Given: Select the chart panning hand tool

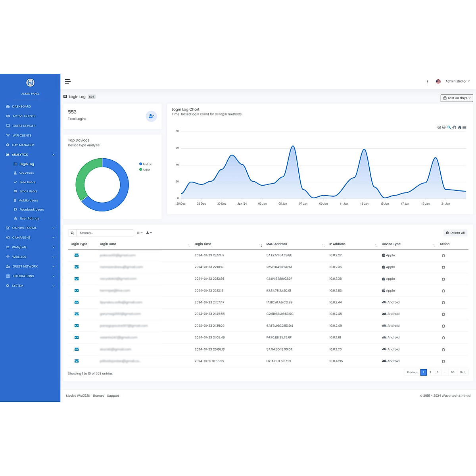Looking at the screenshot, I should tap(454, 127).
